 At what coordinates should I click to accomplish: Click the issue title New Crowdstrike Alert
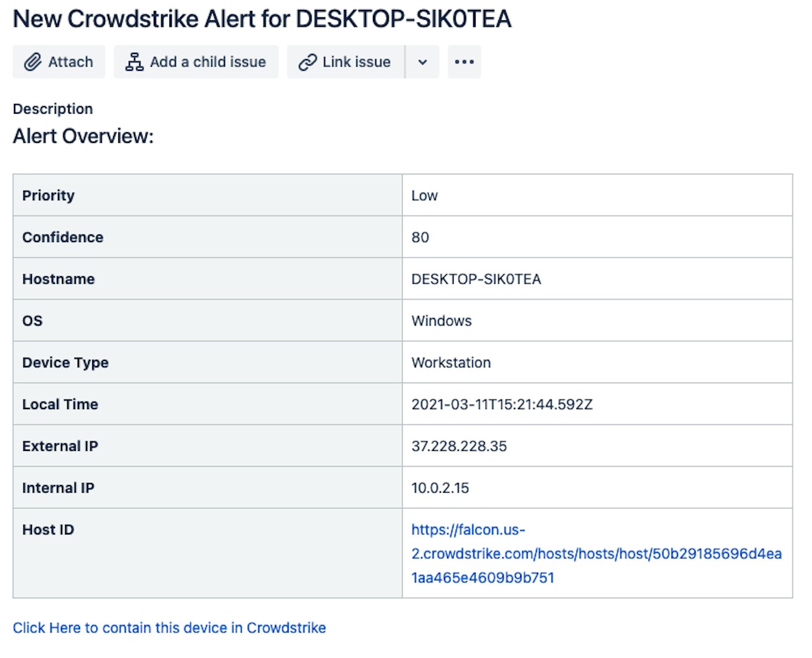[x=262, y=19]
